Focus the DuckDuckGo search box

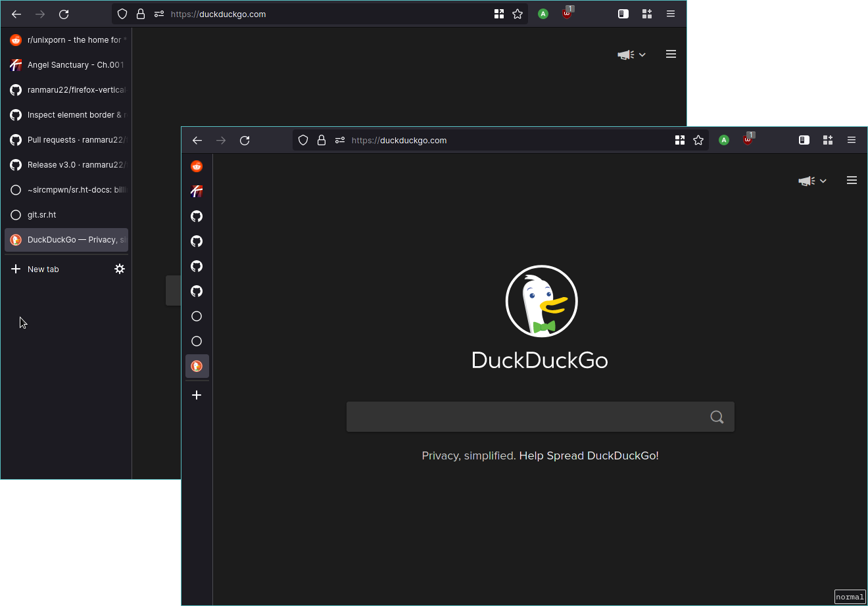tap(541, 417)
